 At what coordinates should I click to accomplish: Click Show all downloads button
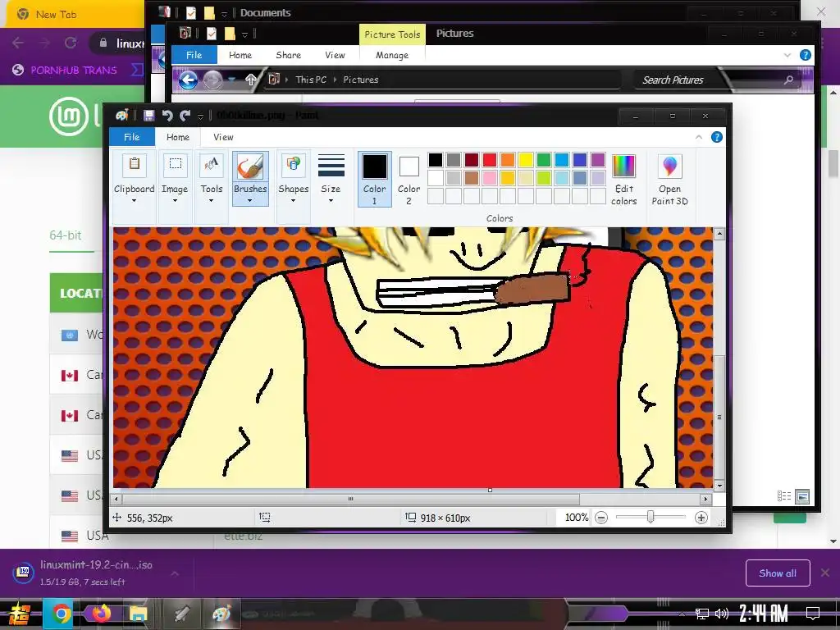pyautogui.click(x=778, y=573)
